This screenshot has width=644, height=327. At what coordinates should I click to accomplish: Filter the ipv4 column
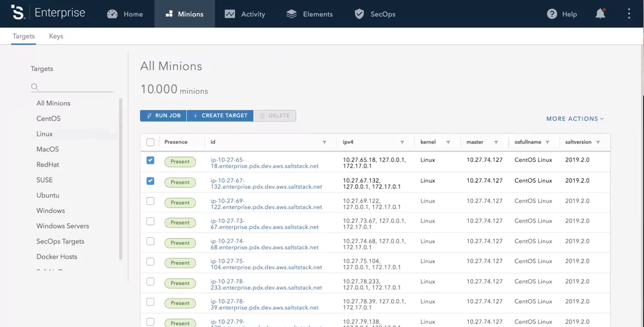402,142
